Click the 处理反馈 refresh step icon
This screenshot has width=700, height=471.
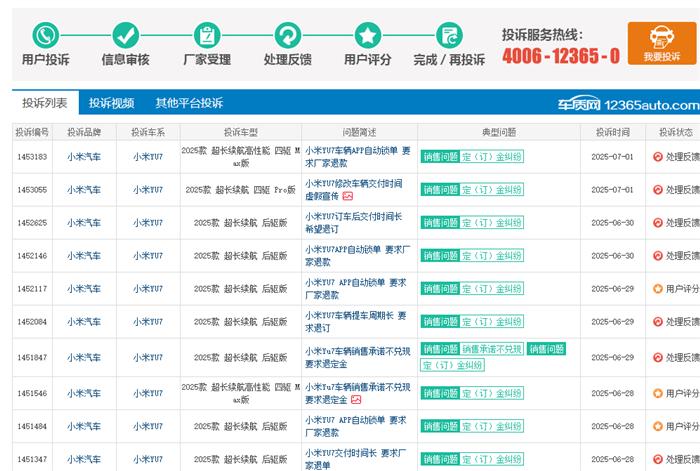click(x=288, y=35)
